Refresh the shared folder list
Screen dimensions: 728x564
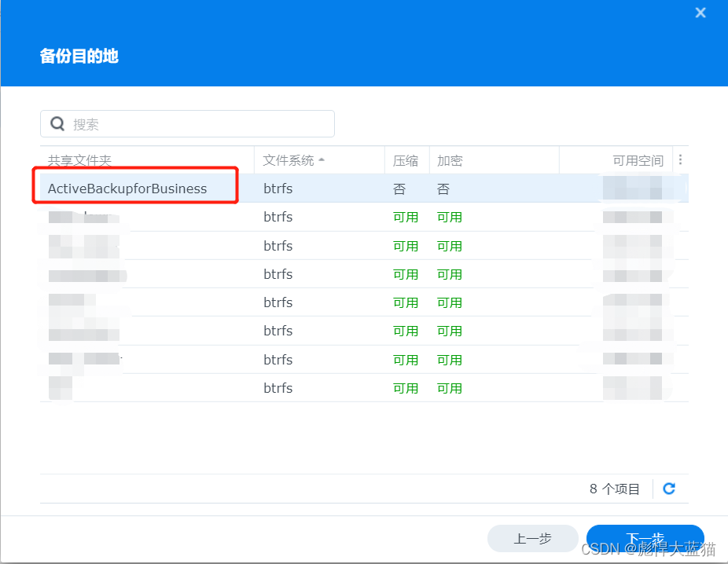tap(669, 489)
